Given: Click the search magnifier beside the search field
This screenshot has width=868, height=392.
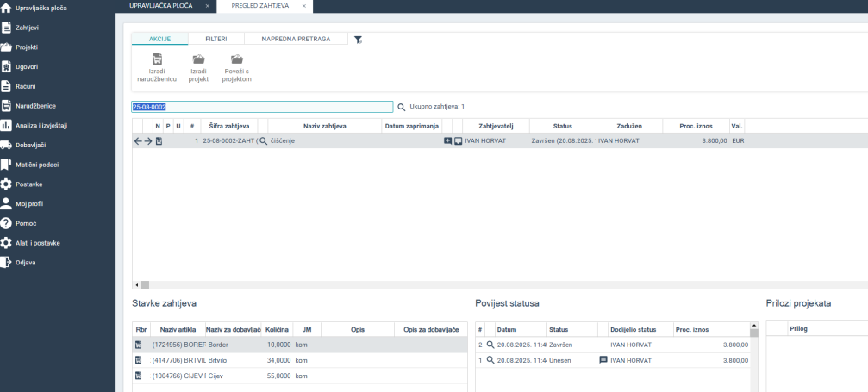Looking at the screenshot, I should (401, 107).
